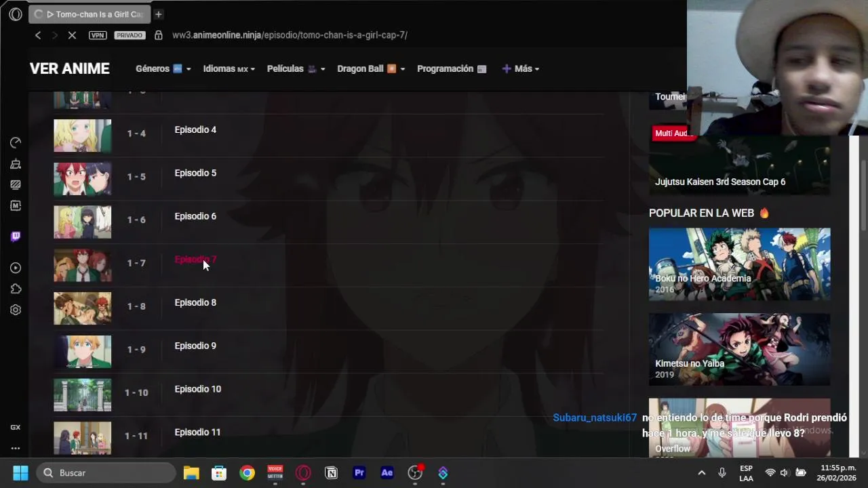Launch File Explorer from taskbar

191,472
